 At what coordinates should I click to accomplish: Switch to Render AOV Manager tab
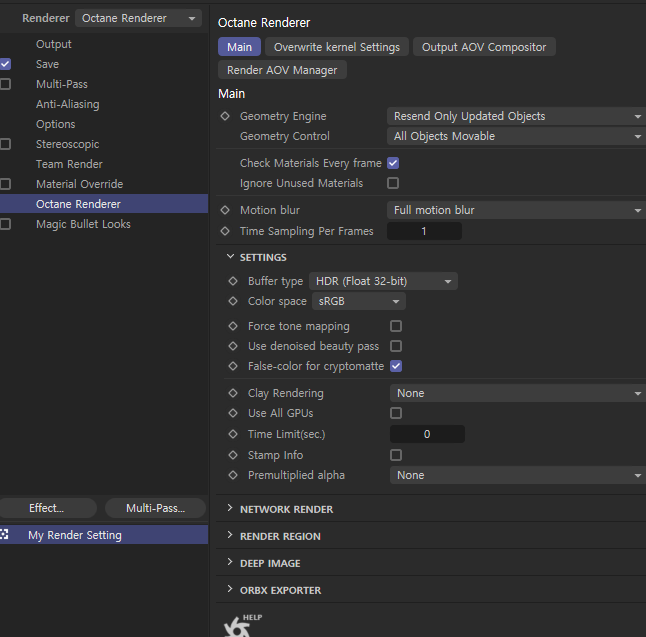pos(282,70)
